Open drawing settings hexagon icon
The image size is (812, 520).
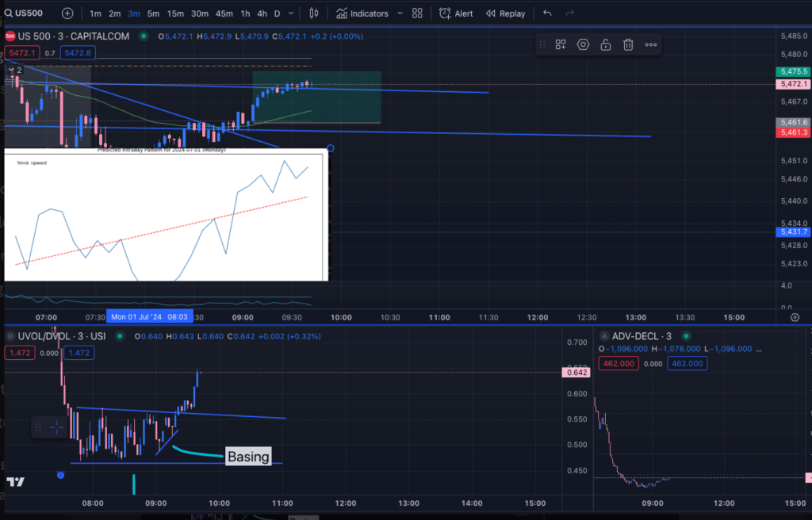tap(583, 45)
